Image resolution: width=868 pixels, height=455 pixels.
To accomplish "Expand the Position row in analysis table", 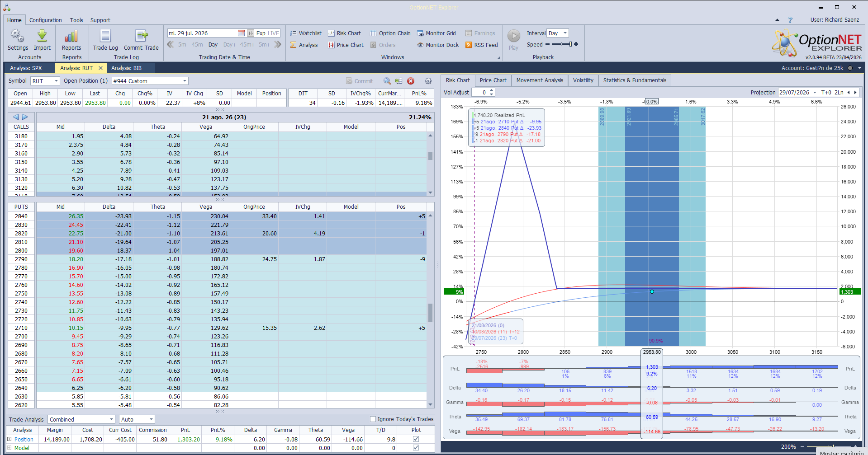I will coord(9,439).
